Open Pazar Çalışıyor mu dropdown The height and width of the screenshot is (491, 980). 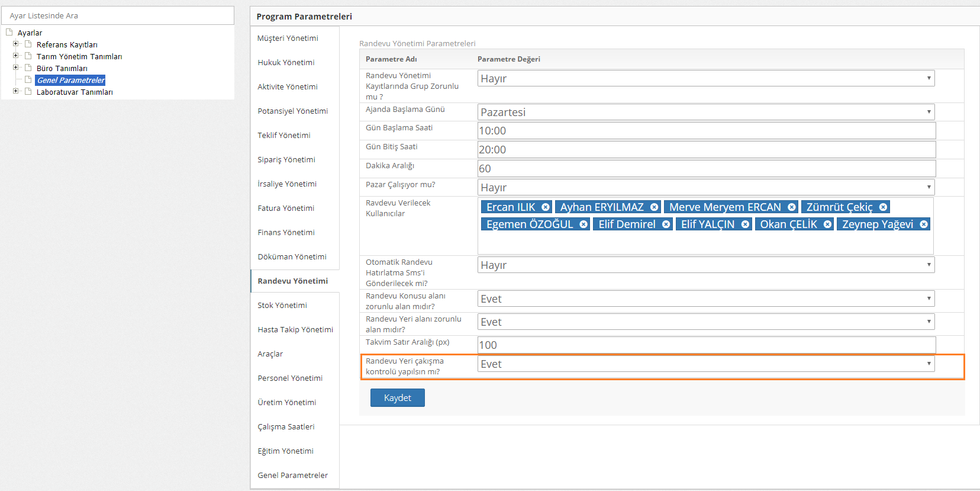[705, 187]
